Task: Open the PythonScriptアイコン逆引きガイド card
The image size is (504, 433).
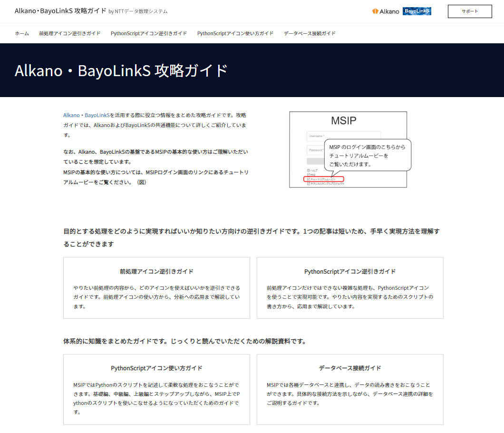Action: coord(350,287)
